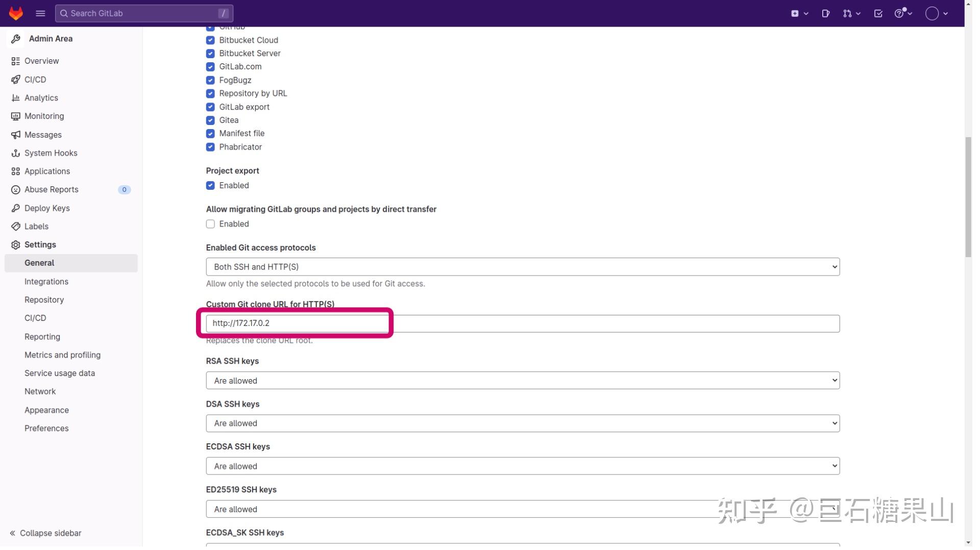Enable migrating GitLab groups by direct transfer
Screen dimensions: 980x550
point(210,224)
